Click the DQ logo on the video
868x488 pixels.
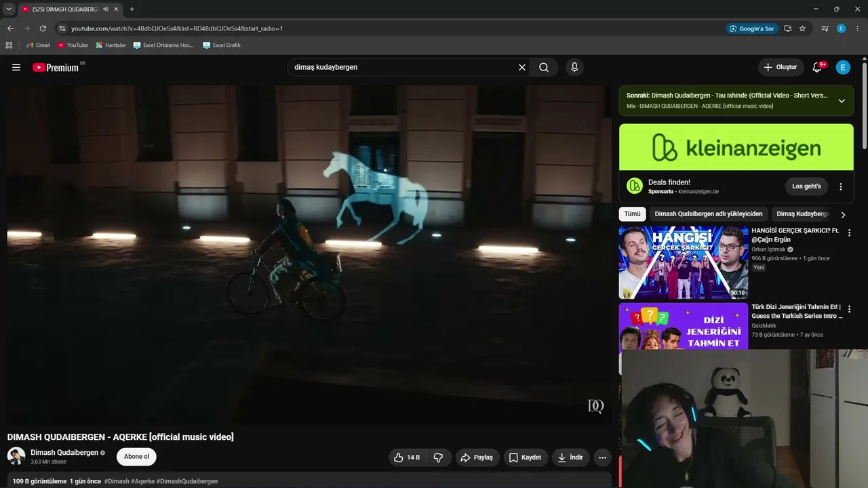point(595,406)
